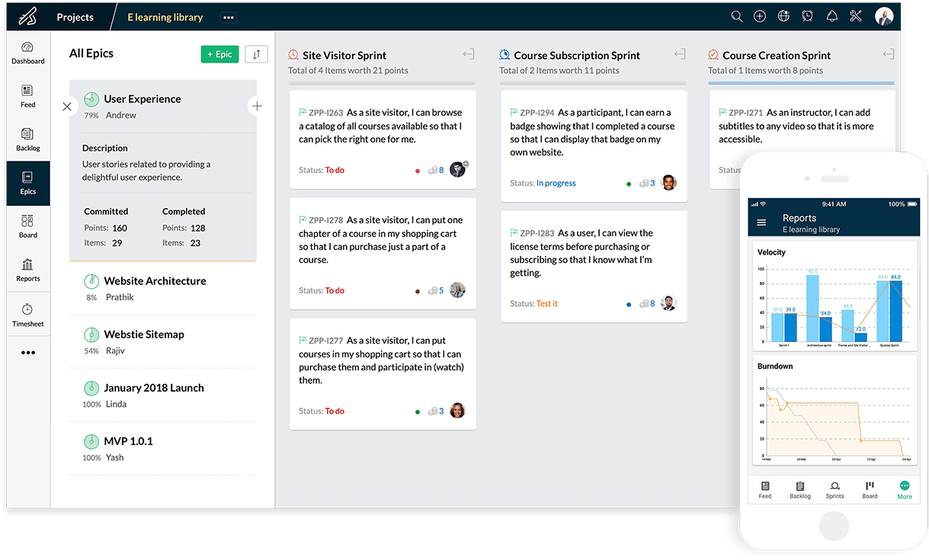This screenshot has width=929, height=560.
Task: Show more sidebar modules via ellipsis
Action: pos(28,353)
